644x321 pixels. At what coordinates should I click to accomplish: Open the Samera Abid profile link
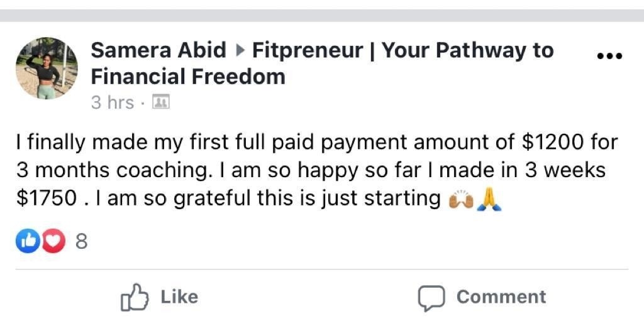click(x=158, y=50)
